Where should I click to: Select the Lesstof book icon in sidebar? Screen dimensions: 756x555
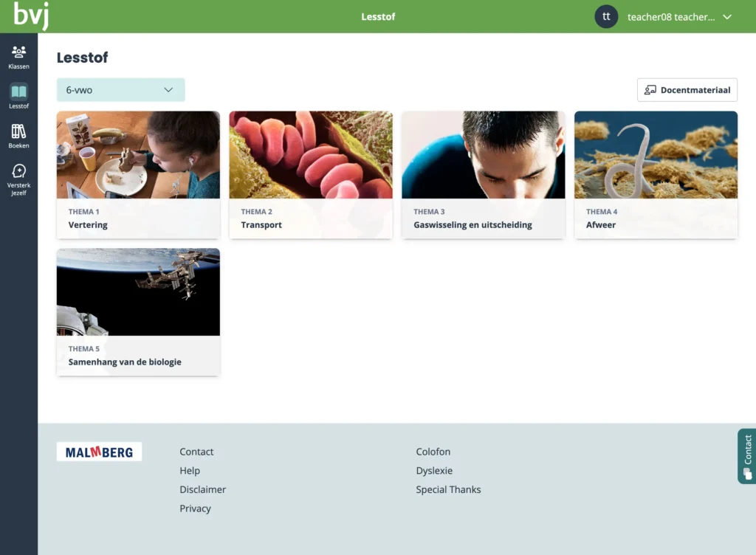pyautogui.click(x=18, y=92)
